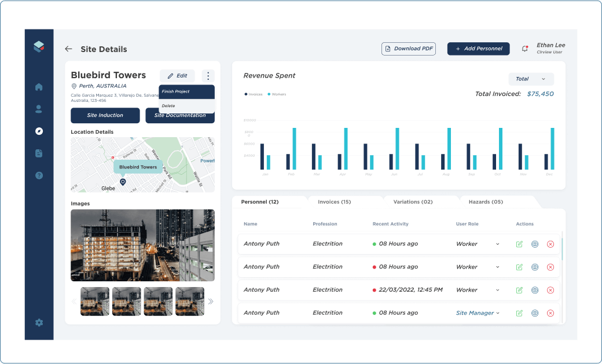This screenshot has width=602, height=364.
Task: Click the help question mark icon
Action: tap(39, 175)
